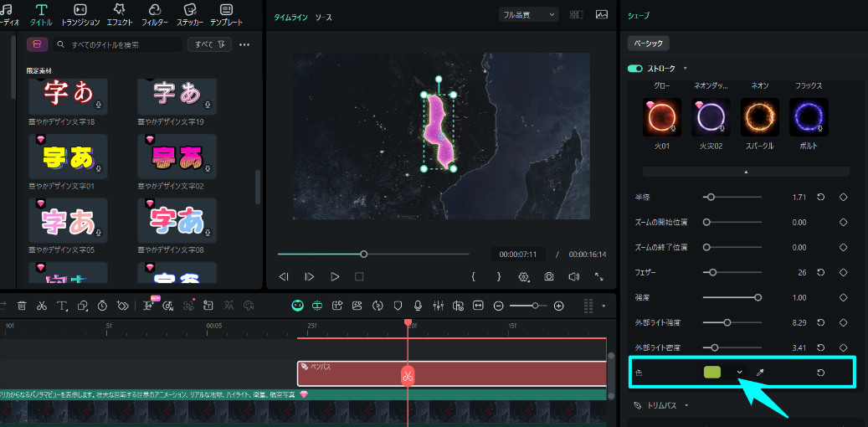868x427 pixels.
Task: Open speed stopwatch tool in timeline toolbar
Action: 102,305
